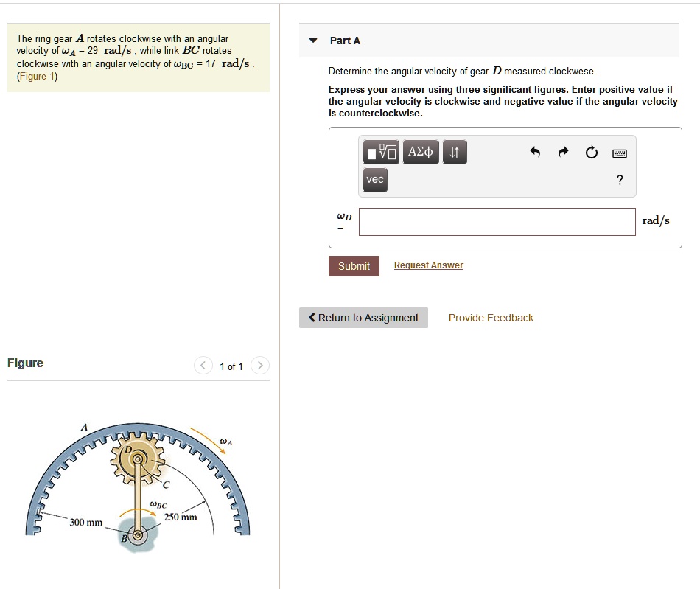
Task: Collapse the Part A section triangle
Action: click(x=313, y=41)
